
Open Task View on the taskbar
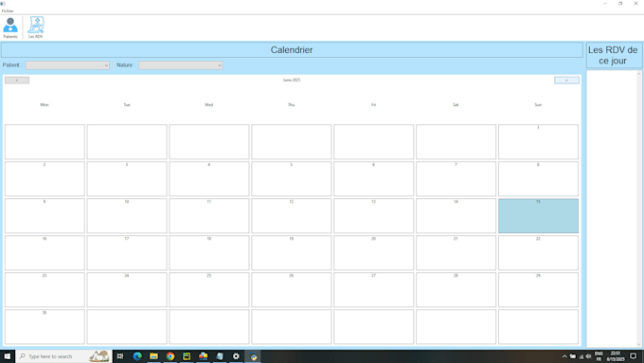tap(120, 356)
